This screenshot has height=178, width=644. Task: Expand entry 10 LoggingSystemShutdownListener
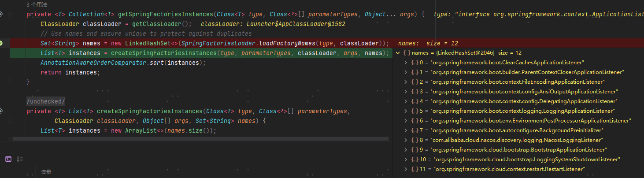[406, 159]
